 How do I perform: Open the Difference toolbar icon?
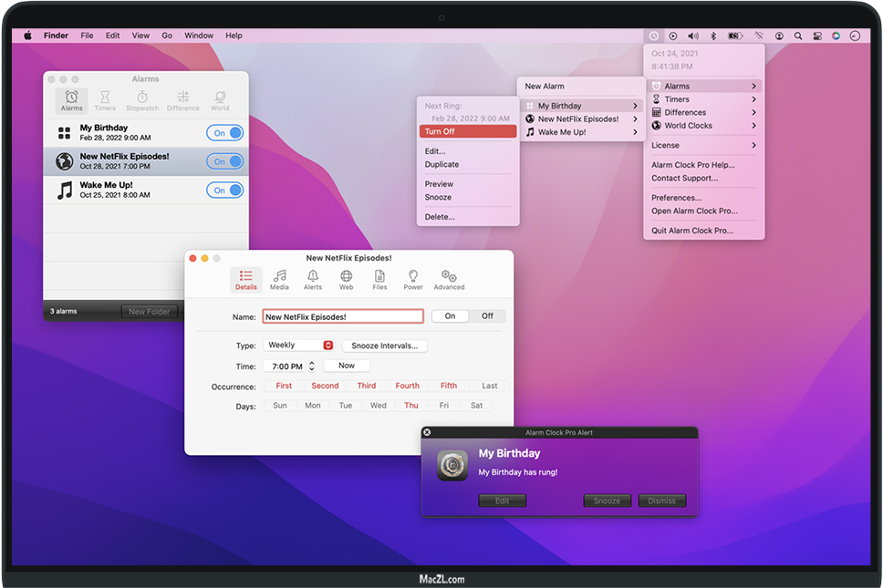182,99
